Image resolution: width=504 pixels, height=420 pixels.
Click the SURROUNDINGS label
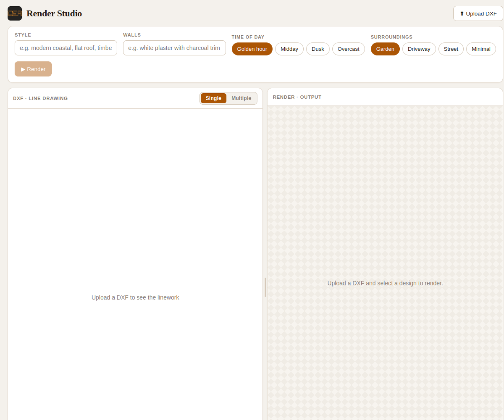[x=392, y=37]
